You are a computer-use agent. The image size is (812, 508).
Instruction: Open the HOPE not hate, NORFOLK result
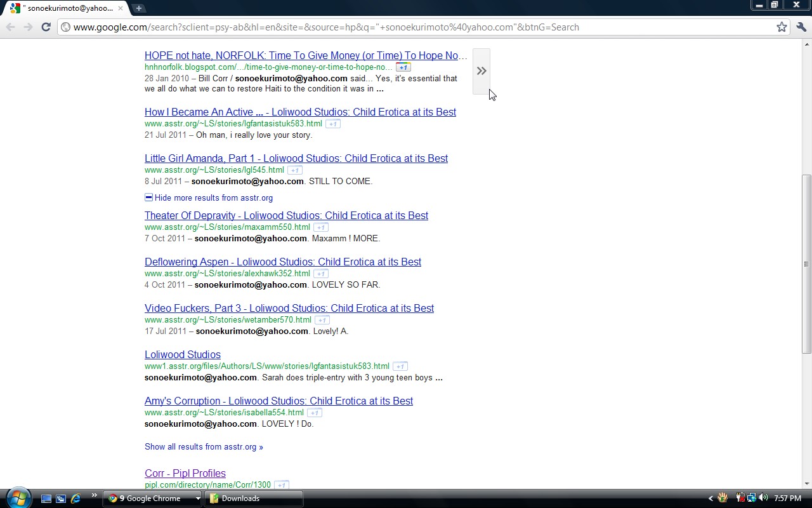click(x=306, y=55)
